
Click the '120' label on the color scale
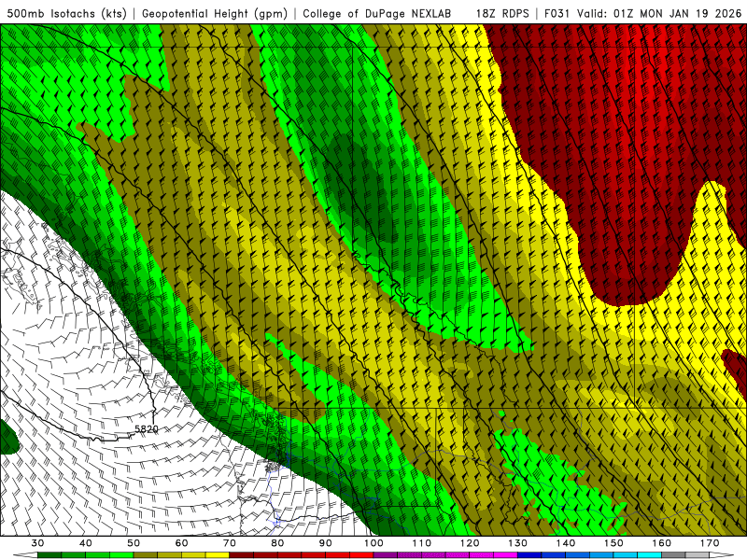point(470,543)
